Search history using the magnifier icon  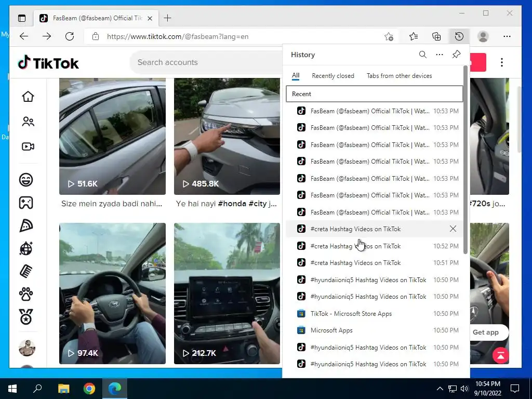coord(422,55)
